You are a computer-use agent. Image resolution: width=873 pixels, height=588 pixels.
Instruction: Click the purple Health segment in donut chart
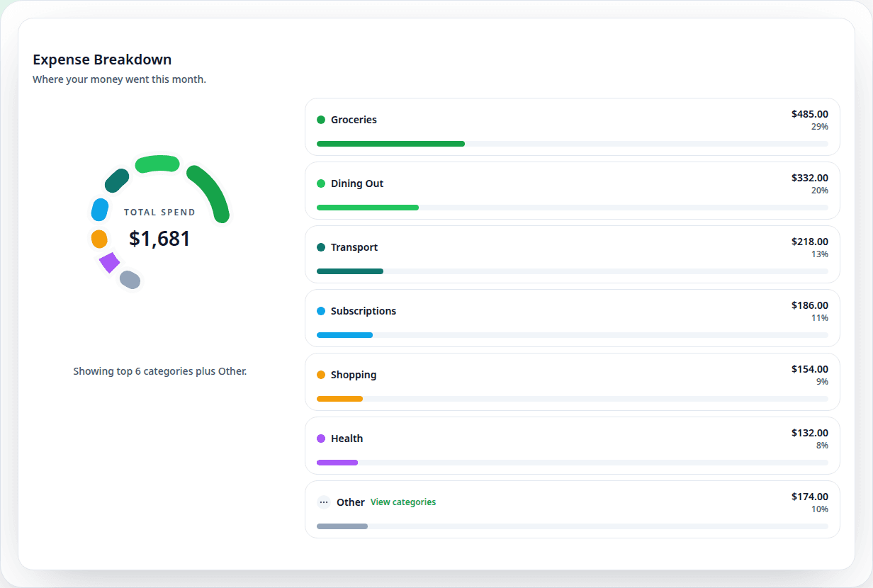(109, 262)
